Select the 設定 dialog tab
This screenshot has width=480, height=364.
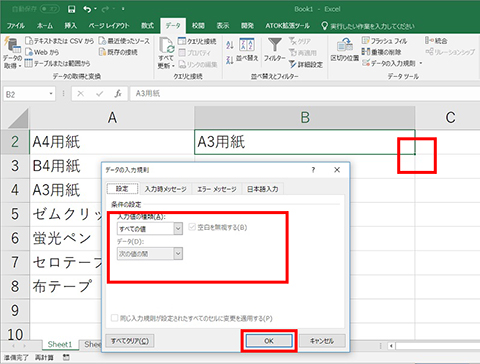pos(122,189)
